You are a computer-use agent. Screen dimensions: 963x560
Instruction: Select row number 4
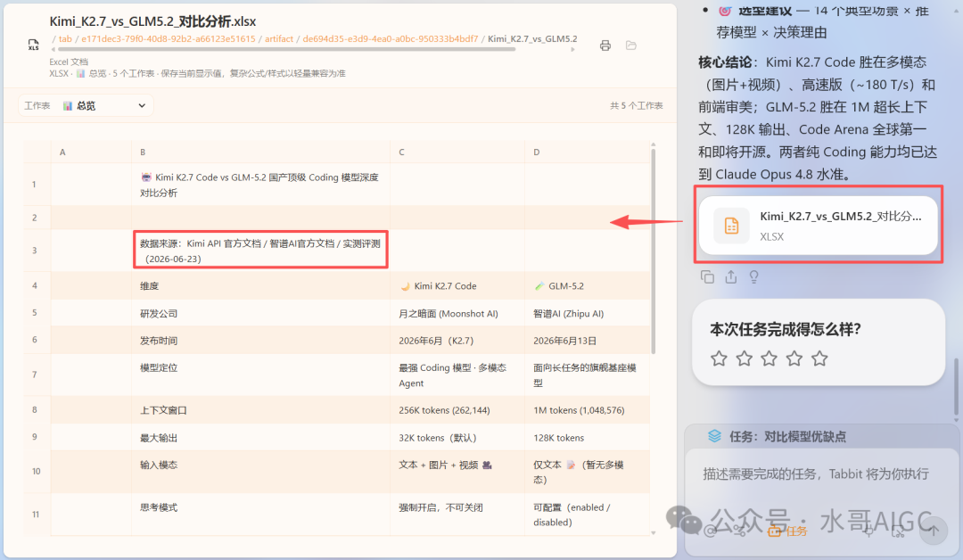pyautogui.click(x=35, y=285)
